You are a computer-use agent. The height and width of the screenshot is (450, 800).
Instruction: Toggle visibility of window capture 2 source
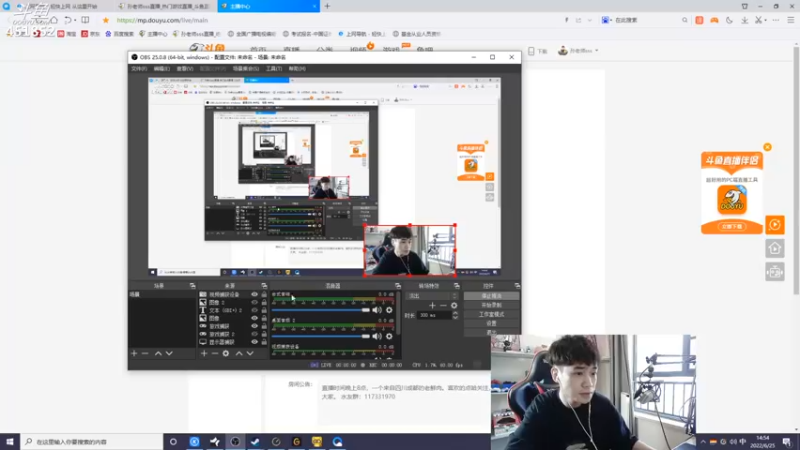[254, 334]
